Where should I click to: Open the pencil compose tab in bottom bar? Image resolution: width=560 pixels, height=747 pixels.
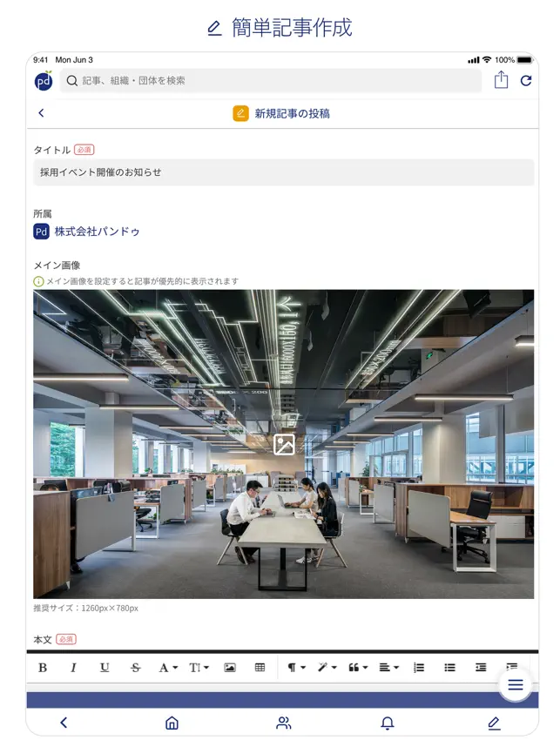pyautogui.click(x=494, y=723)
